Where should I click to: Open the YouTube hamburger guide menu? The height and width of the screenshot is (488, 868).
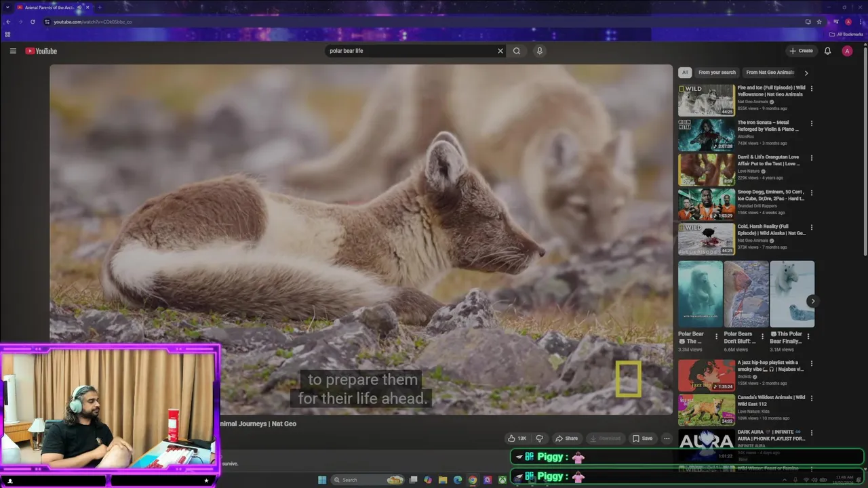coord(13,51)
